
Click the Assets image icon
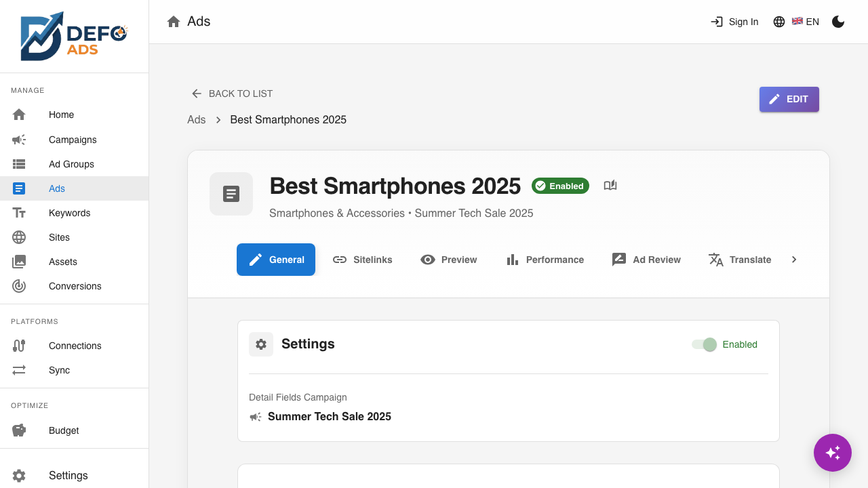(x=19, y=262)
